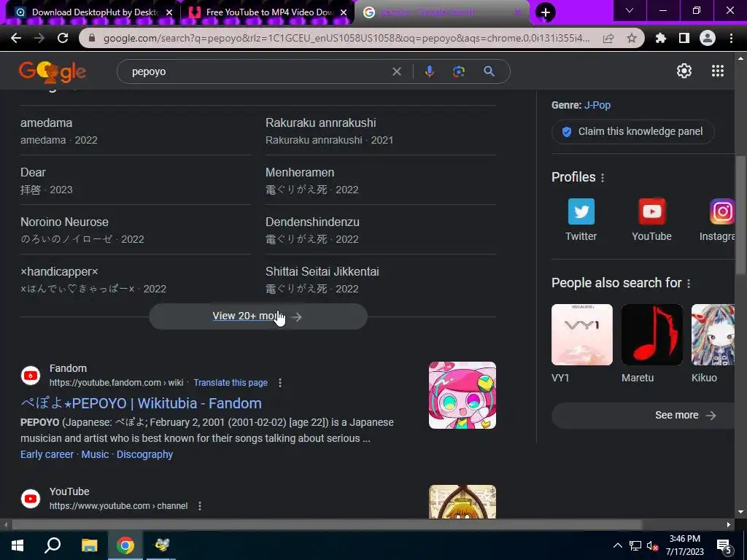Open the Chrome extensions puzzle icon
This screenshot has height=560, width=747.
pyautogui.click(x=661, y=38)
